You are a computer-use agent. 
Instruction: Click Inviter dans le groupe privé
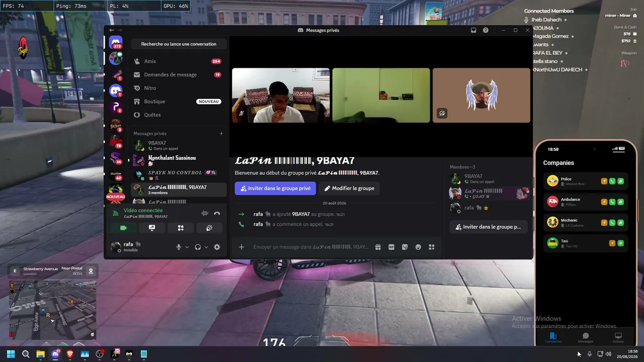[275, 189]
